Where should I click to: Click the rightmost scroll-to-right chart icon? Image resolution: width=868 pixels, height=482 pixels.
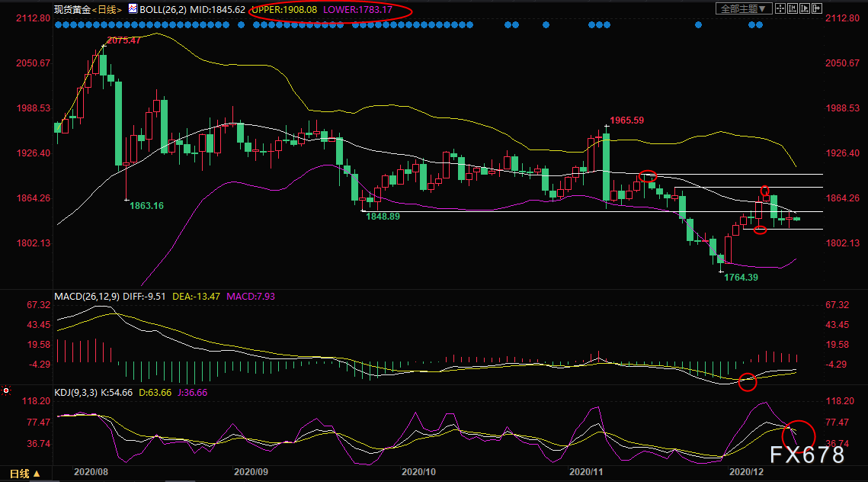coord(817,8)
